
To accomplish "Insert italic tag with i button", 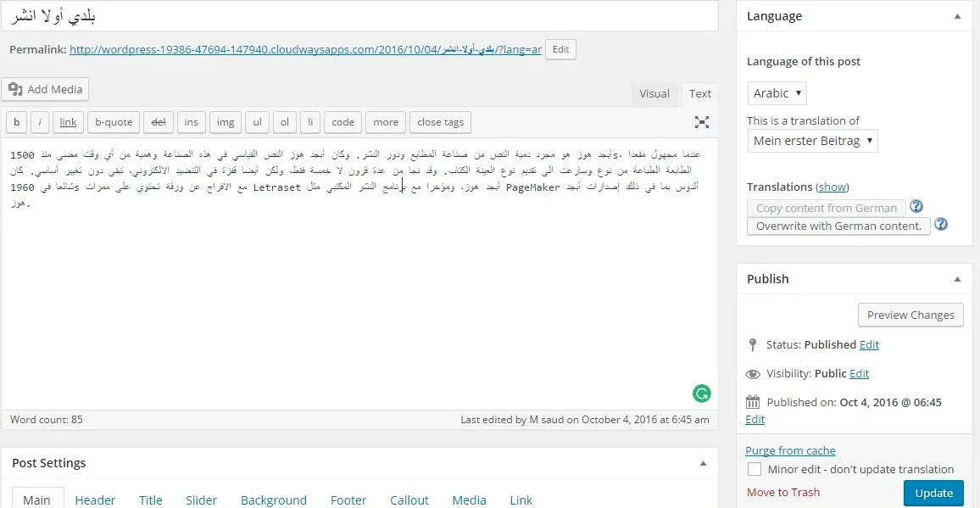I will pyautogui.click(x=40, y=122).
